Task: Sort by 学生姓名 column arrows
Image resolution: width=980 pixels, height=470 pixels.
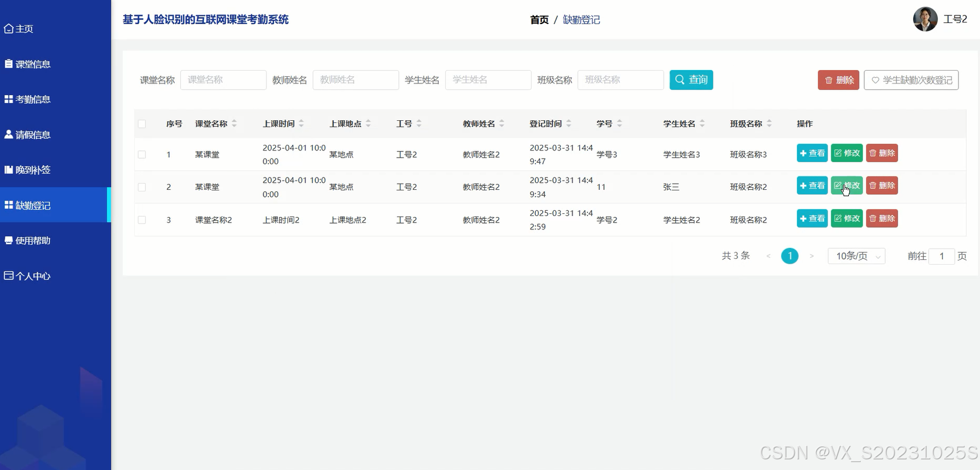Action: point(702,124)
